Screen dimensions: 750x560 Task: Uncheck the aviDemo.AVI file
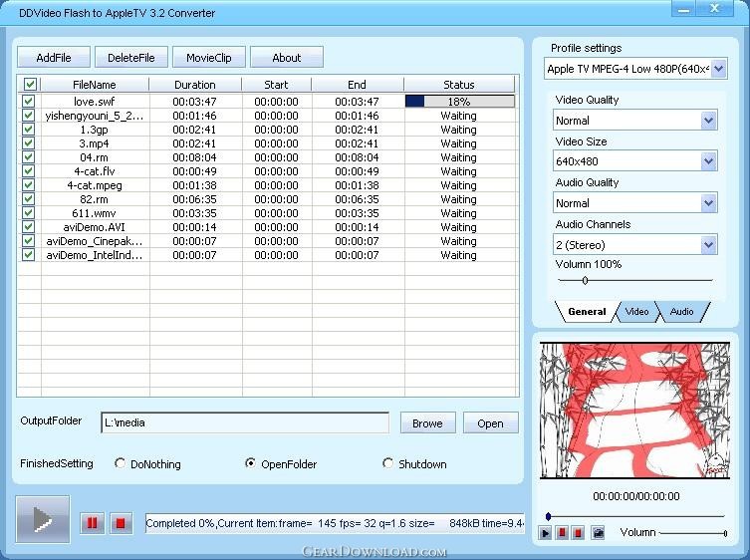click(x=28, y=226)
